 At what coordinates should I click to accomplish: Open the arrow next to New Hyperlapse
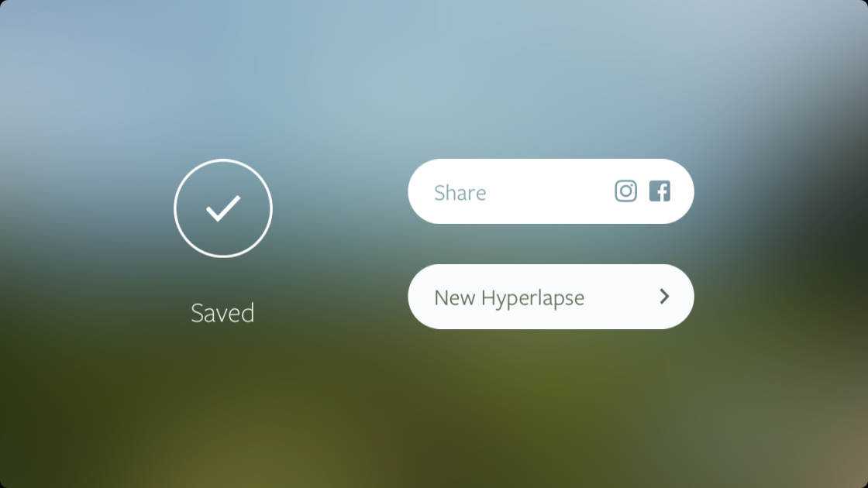(x=664, y=297)
